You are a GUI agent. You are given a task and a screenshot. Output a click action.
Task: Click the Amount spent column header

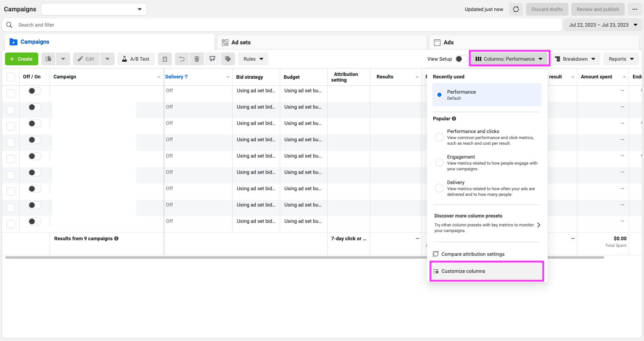click(596, 77)
